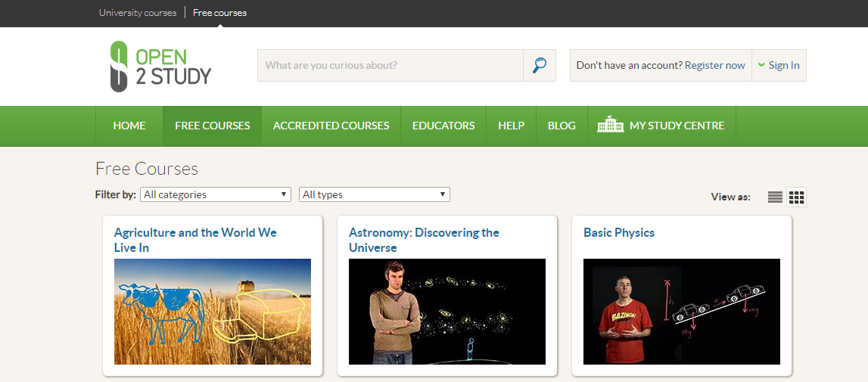This screenshot has height=382, width=868.
Task: Select the Free Courses menu tab
Action: [x=213, y=126]
